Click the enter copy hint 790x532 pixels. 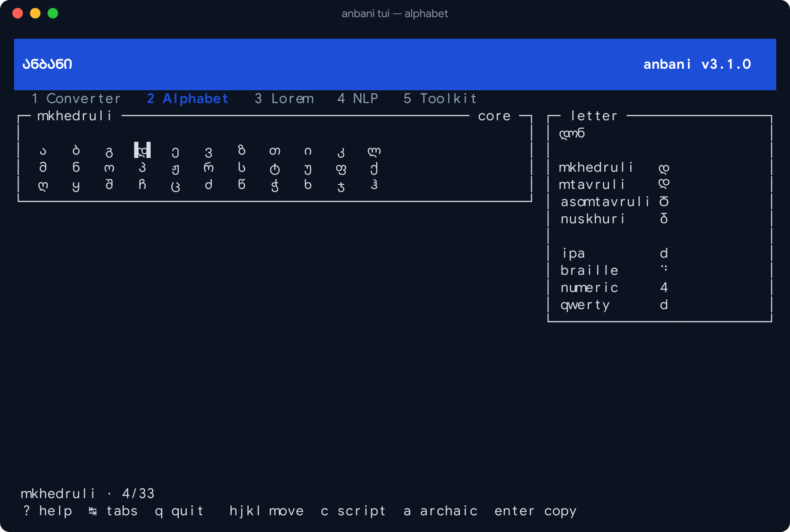coord(535,511)
